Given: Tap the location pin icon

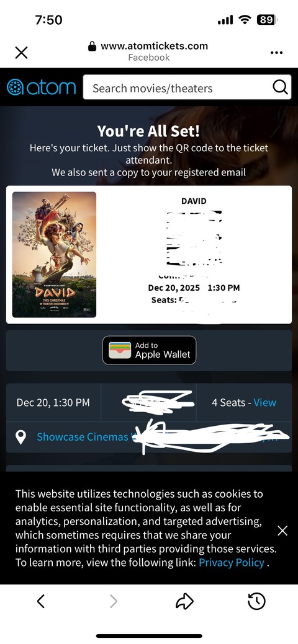Looking at the screenshot, I should [20, 438].
